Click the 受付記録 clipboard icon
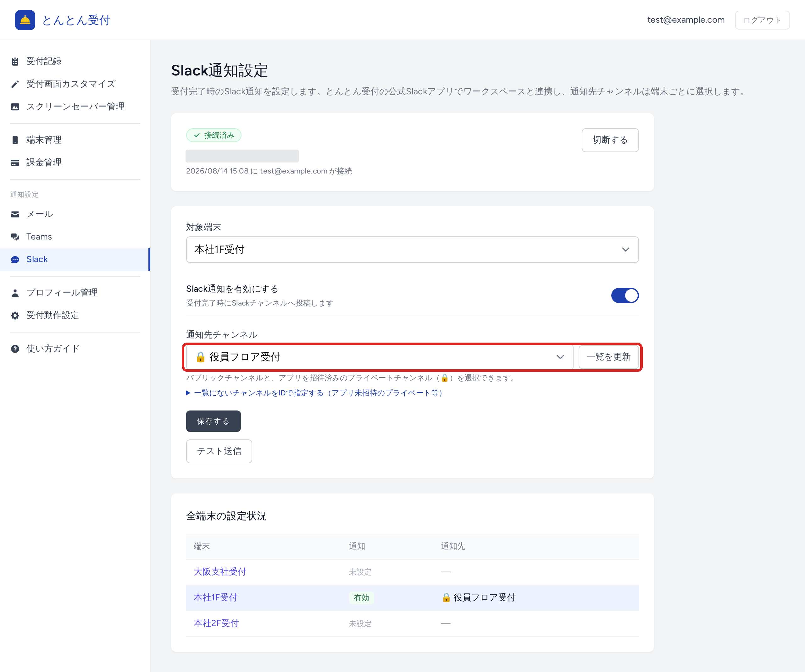The image size is (805, 672). [15, 61]
